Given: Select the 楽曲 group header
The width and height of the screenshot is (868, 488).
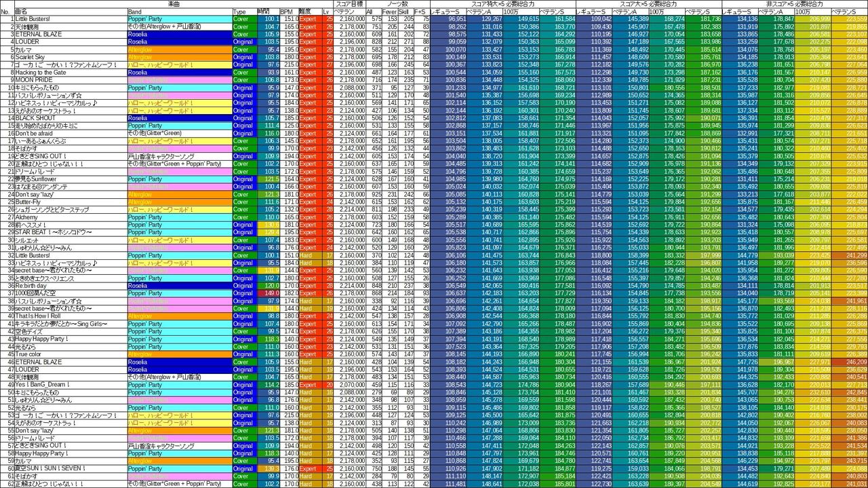Looking at the screenshot, I should (173, 4).
